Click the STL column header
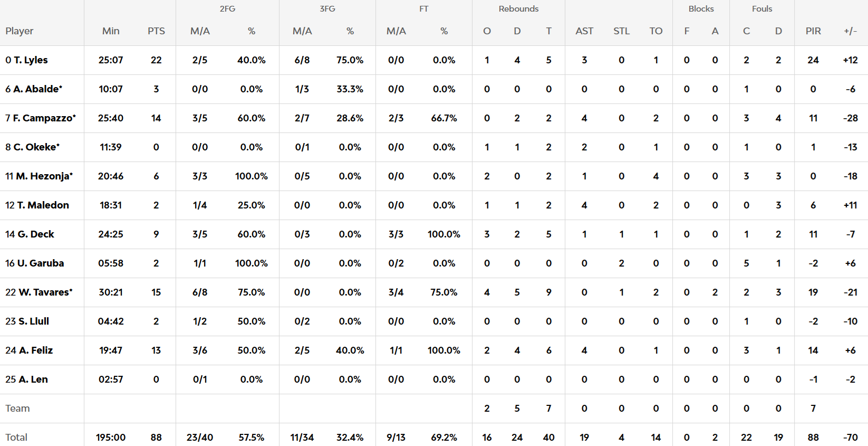Image resolution: width=868 pixels, height=446 pixels. tap(621, 31)
